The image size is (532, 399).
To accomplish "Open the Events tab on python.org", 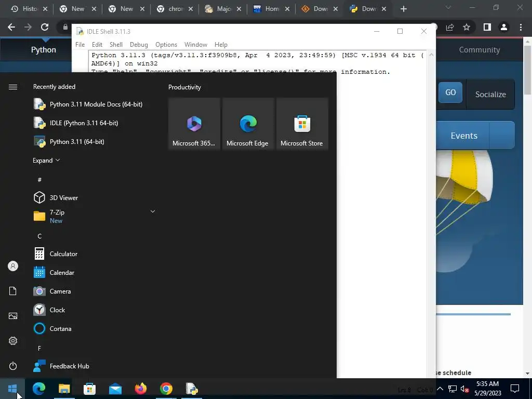I will [x=464, y=136].
